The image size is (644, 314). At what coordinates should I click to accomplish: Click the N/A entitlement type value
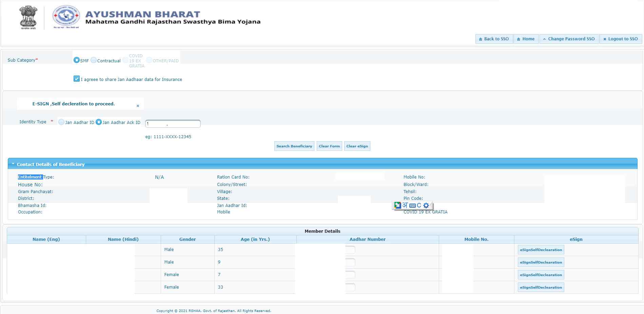159,177
